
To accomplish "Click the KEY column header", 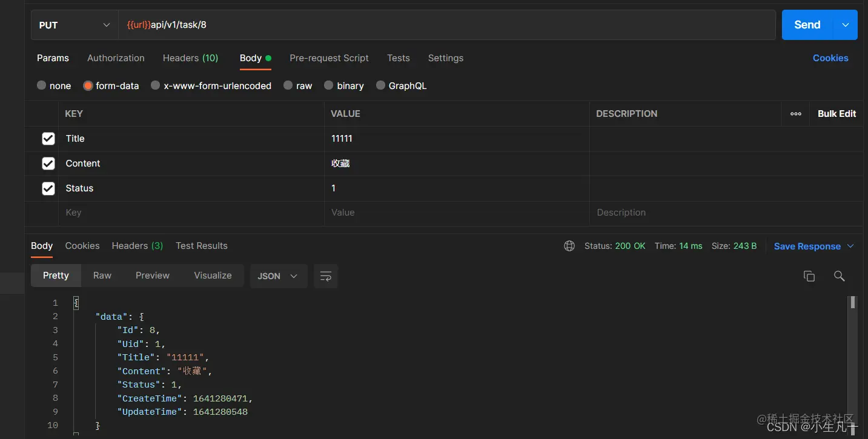I will 74,114.
